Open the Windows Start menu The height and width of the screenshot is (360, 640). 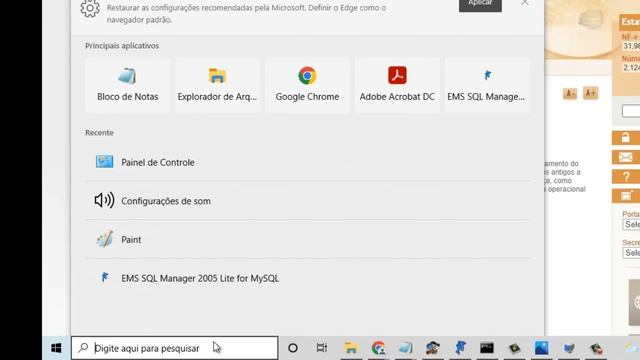[56, 348]
